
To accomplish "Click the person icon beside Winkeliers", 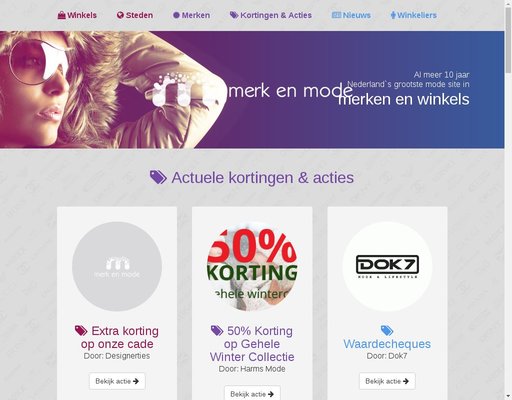I will pos(393,15).
